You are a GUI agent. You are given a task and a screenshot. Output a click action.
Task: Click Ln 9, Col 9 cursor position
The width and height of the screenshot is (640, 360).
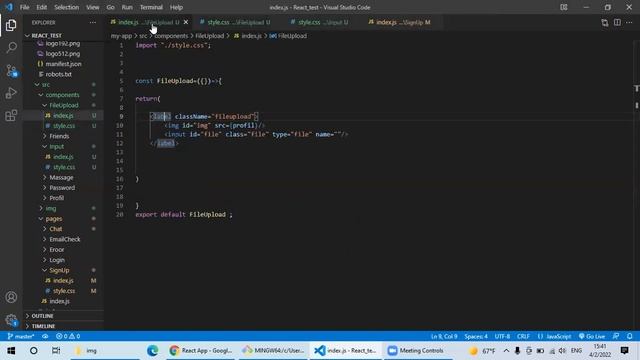tap(444, 336)
